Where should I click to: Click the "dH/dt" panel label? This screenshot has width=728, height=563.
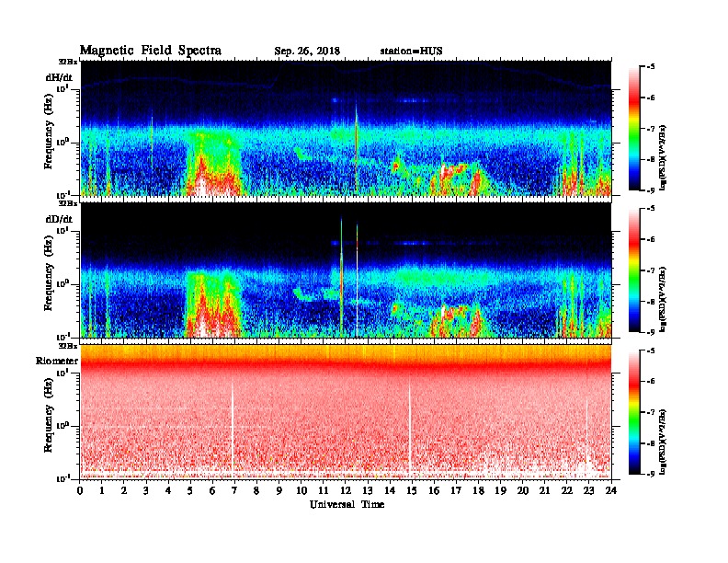point(59,77)
